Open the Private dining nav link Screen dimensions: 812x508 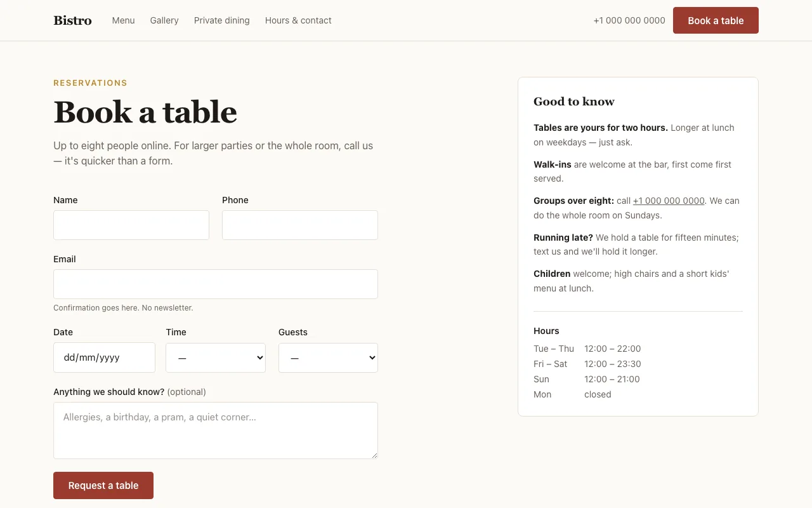pos(221,20)
